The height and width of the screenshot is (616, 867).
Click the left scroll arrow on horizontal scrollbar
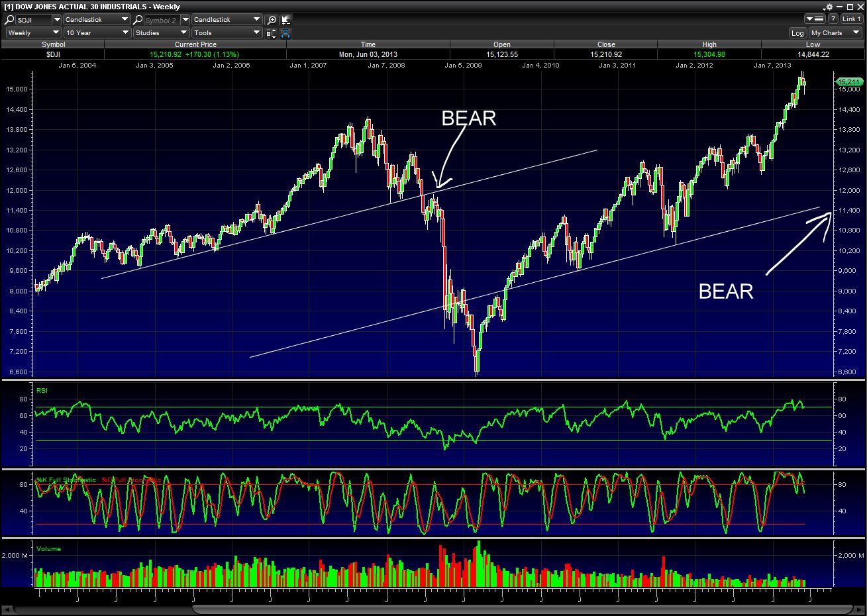[7, 609]
